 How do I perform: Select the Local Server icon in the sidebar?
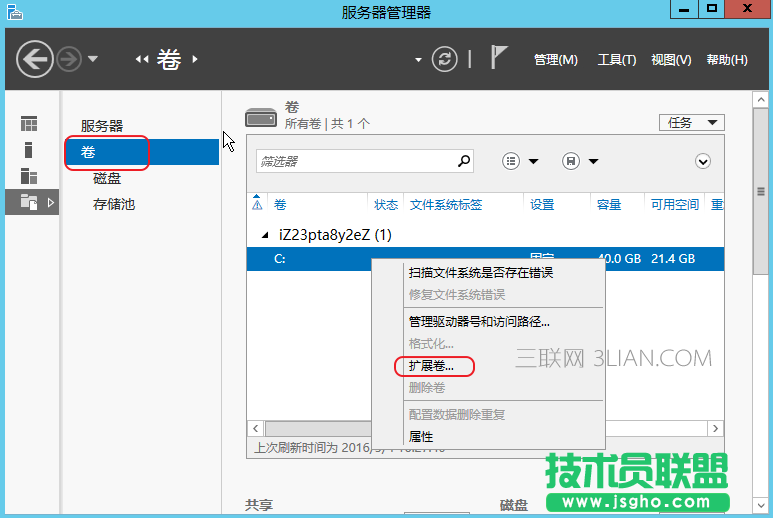coord(29,150)
